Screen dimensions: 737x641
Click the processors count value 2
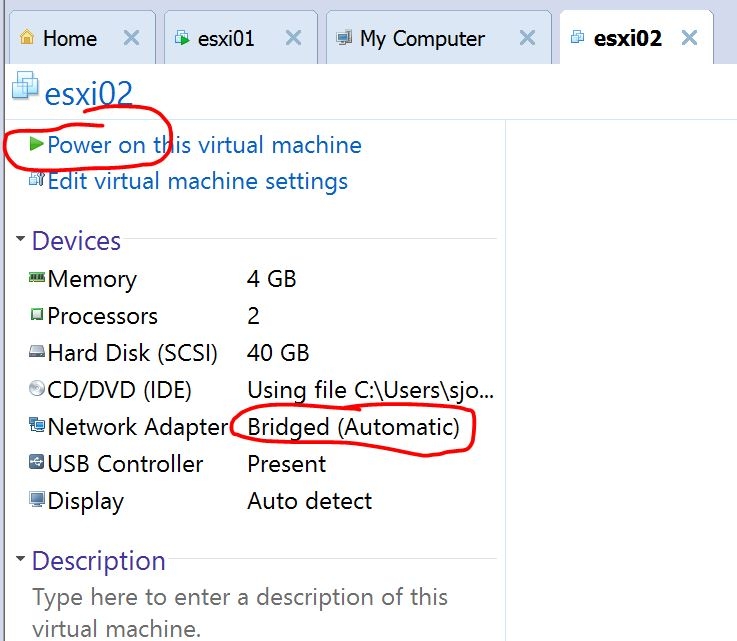tap(253, 316)
